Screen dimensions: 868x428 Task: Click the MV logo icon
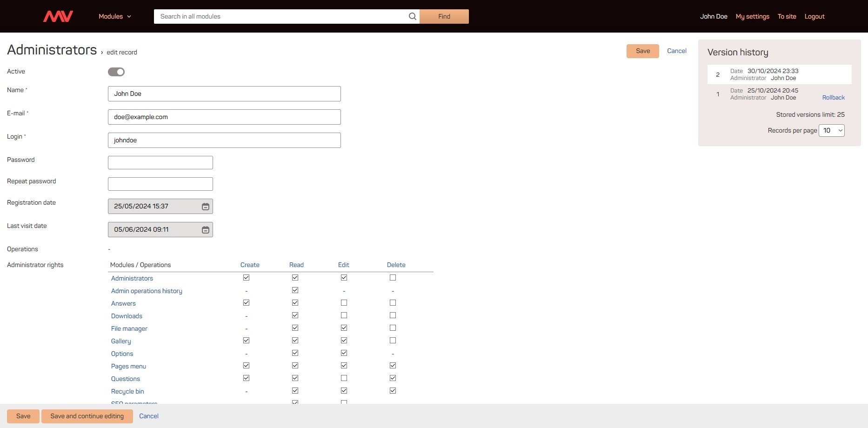click(58, 16)
